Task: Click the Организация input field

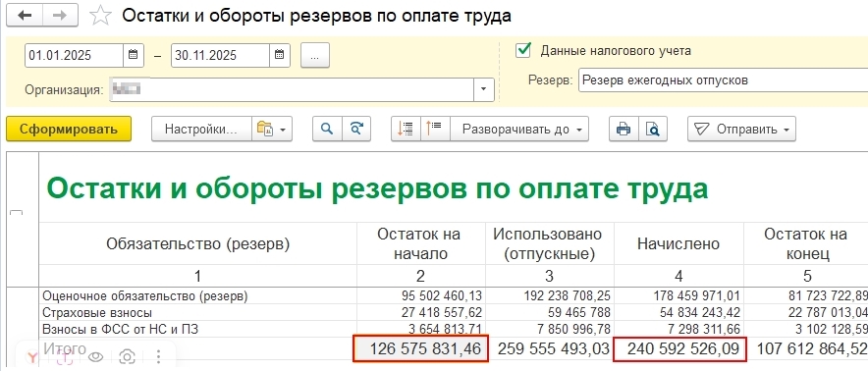Action: 292,89
